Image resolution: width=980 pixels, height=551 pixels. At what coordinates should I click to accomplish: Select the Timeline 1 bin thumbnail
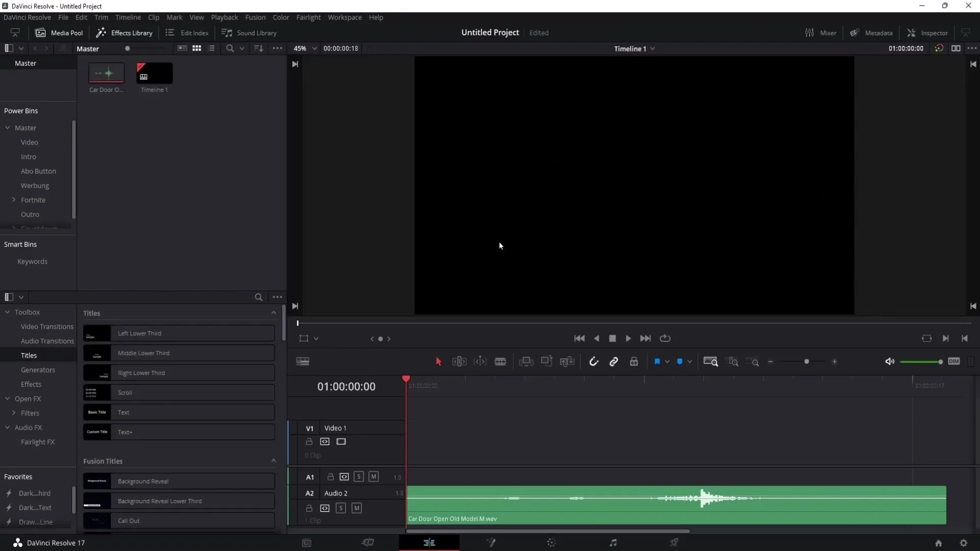pyautogui.click(x=154, y=73)
